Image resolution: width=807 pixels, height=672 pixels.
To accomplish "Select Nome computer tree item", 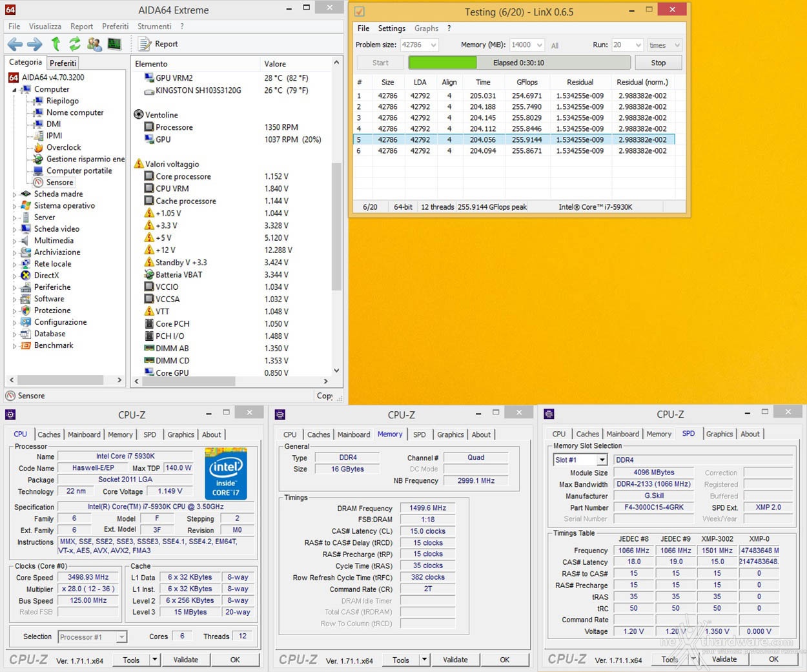I will click(75, 112).
